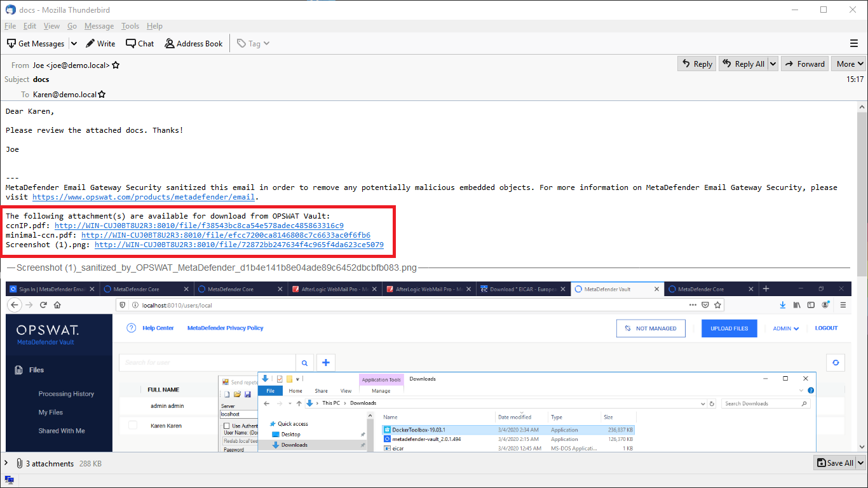Open the Edit menu

(30, 26)
